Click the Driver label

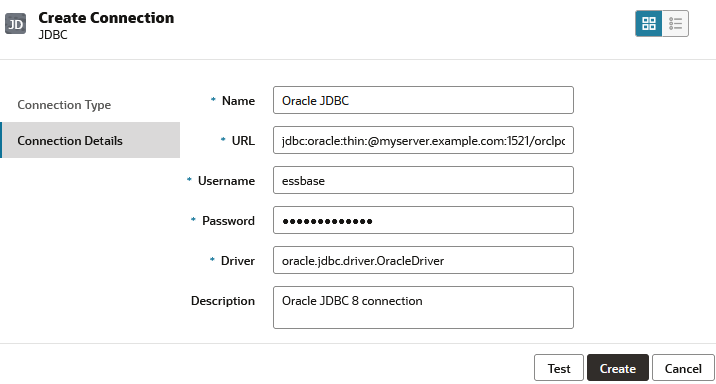pos(238,261)
